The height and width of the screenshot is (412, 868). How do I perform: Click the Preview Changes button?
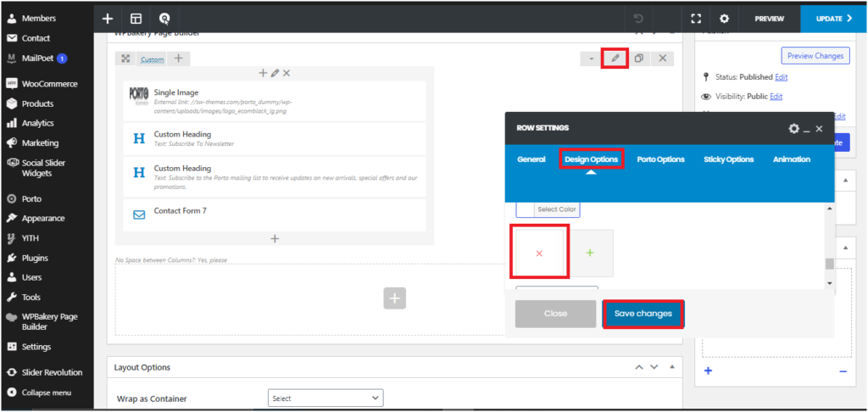click(815, 56)
